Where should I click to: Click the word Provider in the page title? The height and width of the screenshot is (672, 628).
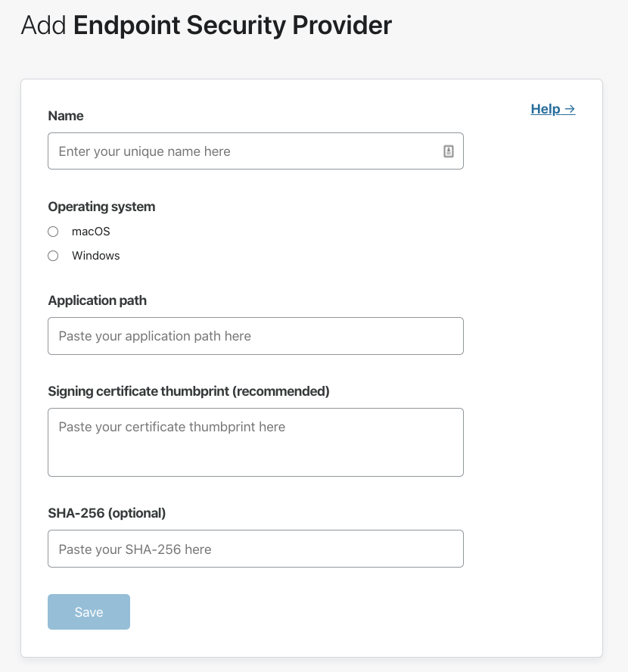tap(342, 25)
